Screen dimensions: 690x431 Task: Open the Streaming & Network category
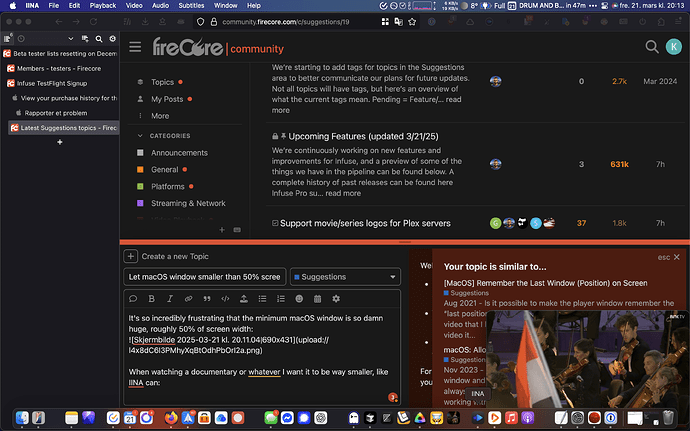point(188,203)
